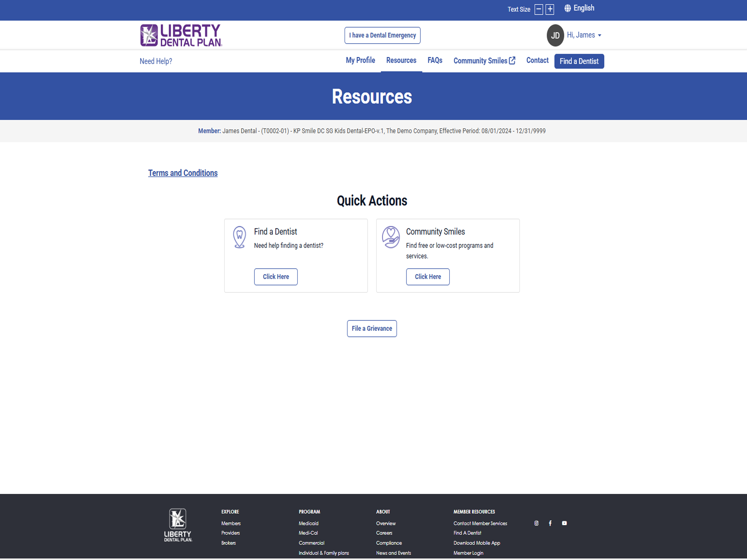Open footer Member Login link

(468, 553)
